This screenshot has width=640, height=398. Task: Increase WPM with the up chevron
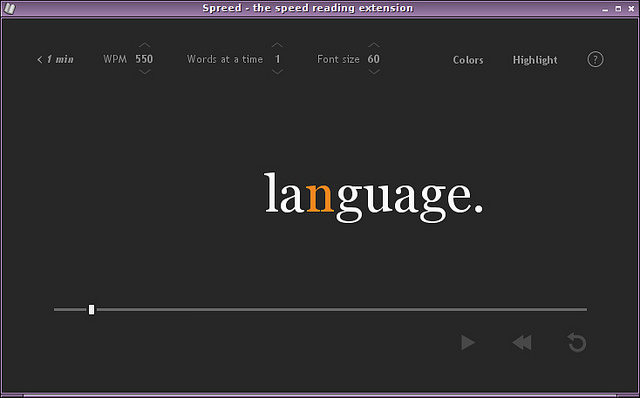144,45
